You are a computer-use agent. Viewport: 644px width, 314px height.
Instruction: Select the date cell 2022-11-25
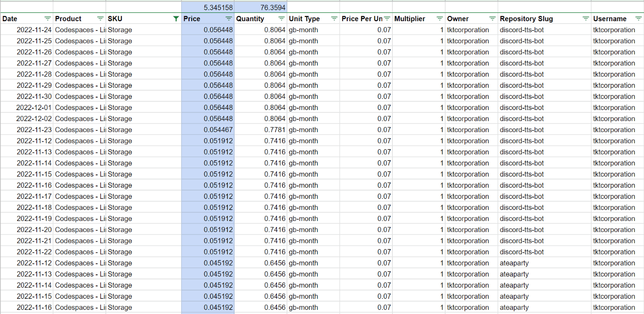tap(27, 41)
